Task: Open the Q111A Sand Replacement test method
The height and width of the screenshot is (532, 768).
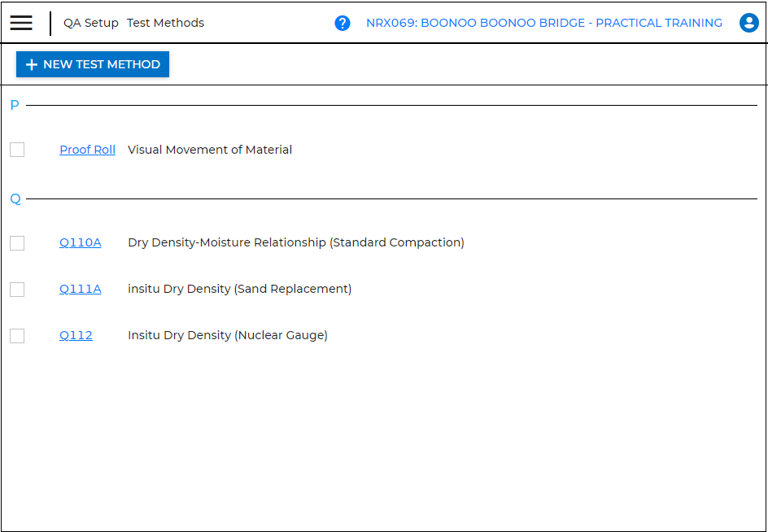Action: (80, 289)
